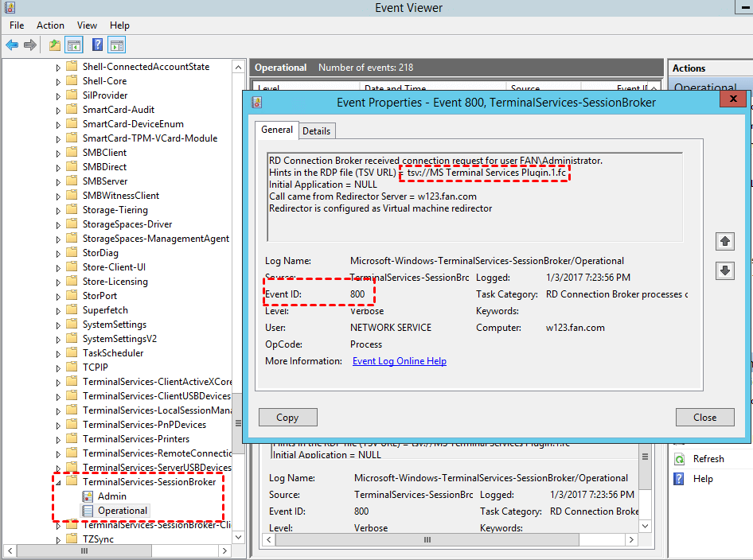Go to next event with down arrow
Viewport: 753px width, 560px height.
(724, 270)
